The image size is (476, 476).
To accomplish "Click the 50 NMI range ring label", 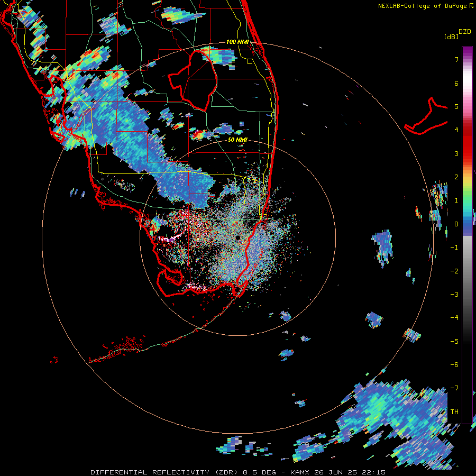I will pos(237,140).
